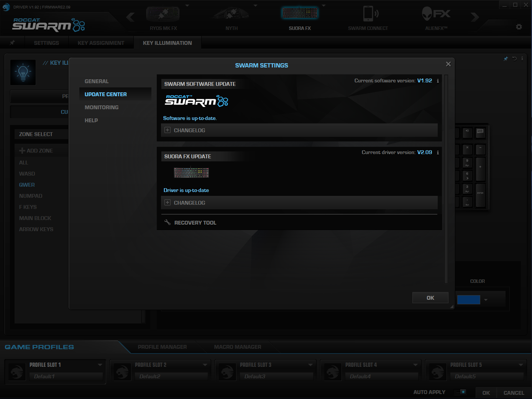Image resolution: width=532 pixels, height=399 pixels.
Task: Click Add Zone
Action: (x=36, y=151)
